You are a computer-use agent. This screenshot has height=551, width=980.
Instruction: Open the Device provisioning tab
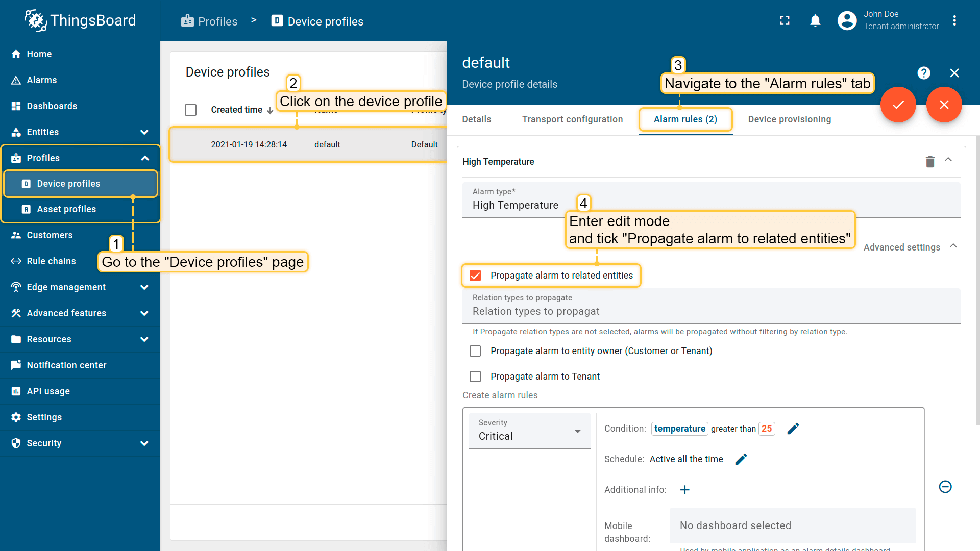point(789,119)
